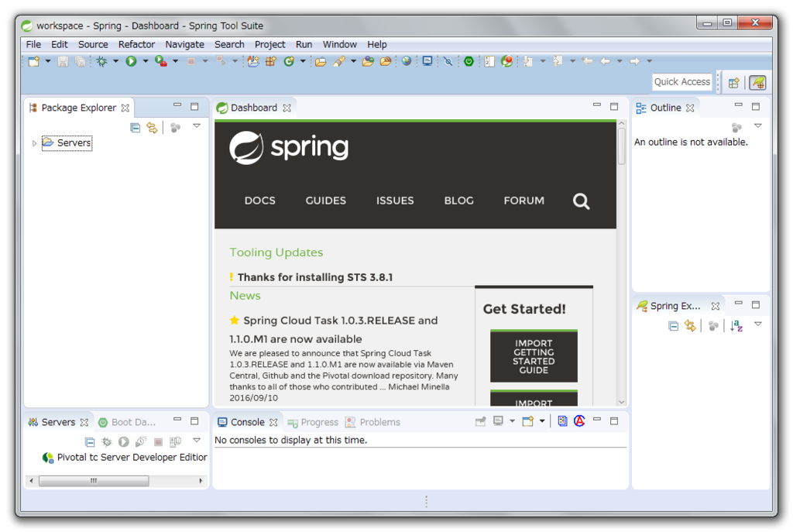Open the Navigate menu
Viewport: 793px width, 532px height.
[184, 44]
